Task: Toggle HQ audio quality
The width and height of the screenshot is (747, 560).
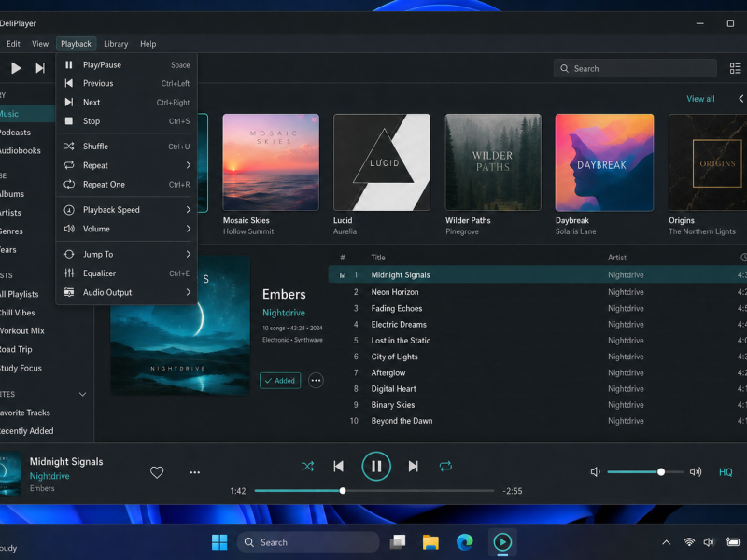Action: point(726,472)
